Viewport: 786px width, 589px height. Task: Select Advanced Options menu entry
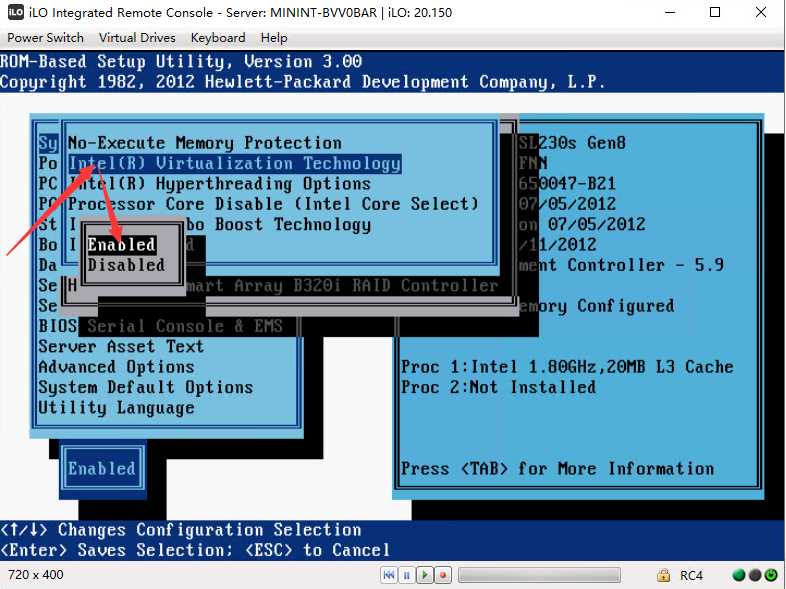(x=116, y=367)
